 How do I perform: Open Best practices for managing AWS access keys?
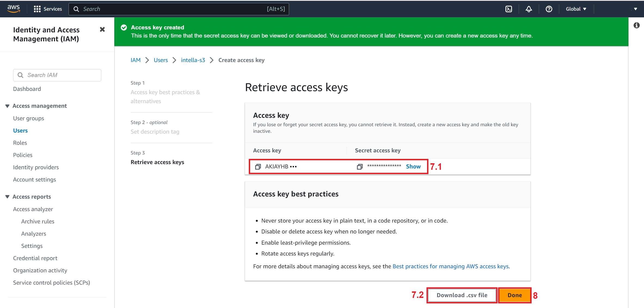pos(450,266)
